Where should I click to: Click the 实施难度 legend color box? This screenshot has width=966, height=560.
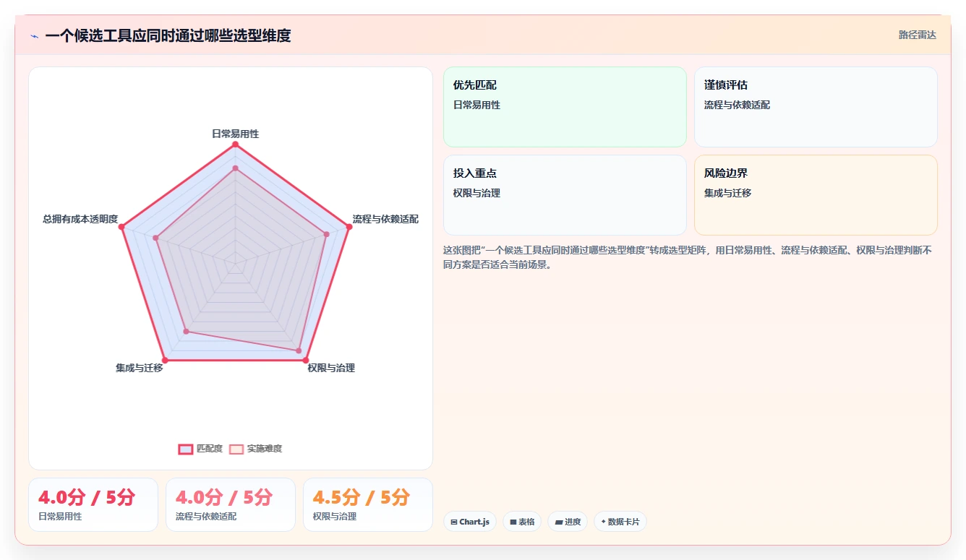coord(236,449)
